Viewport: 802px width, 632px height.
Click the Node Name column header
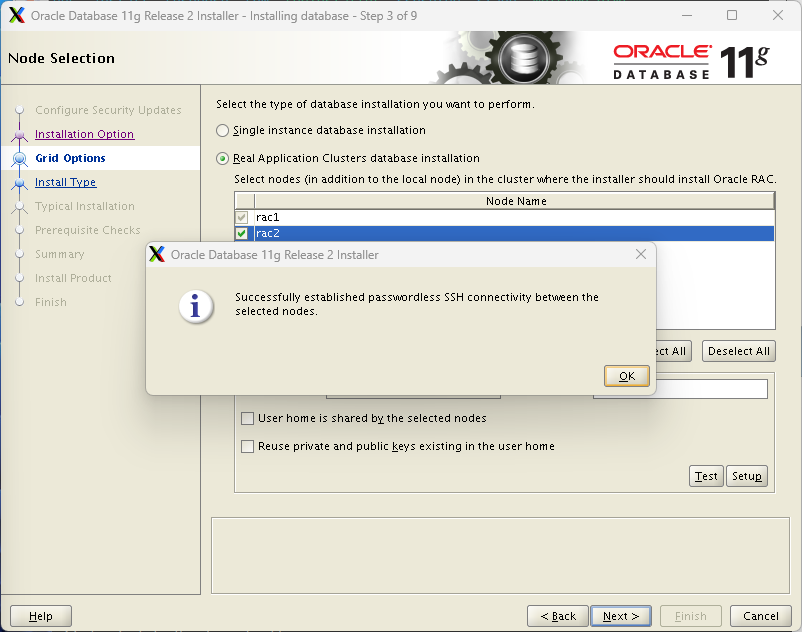pos(515,201)
